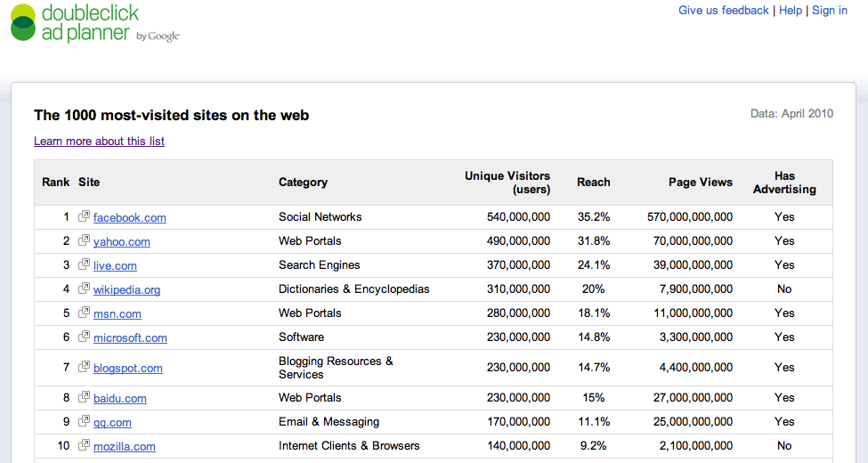Select the Dictionaries & Encyclopedias category cell
This screenshot has height=463, width=868.
tap(353, 289)
